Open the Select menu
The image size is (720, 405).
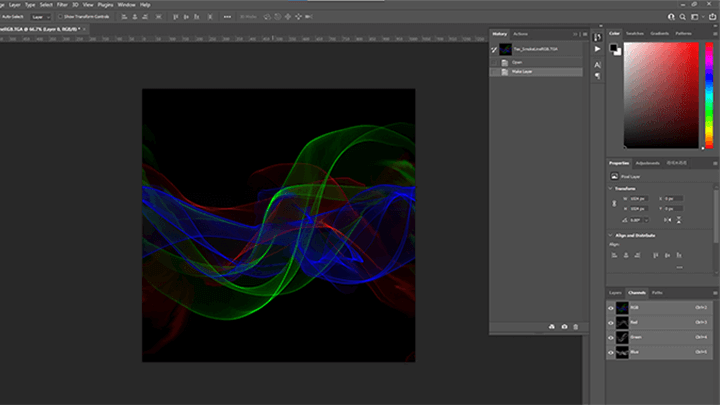(x=46, y=5)
